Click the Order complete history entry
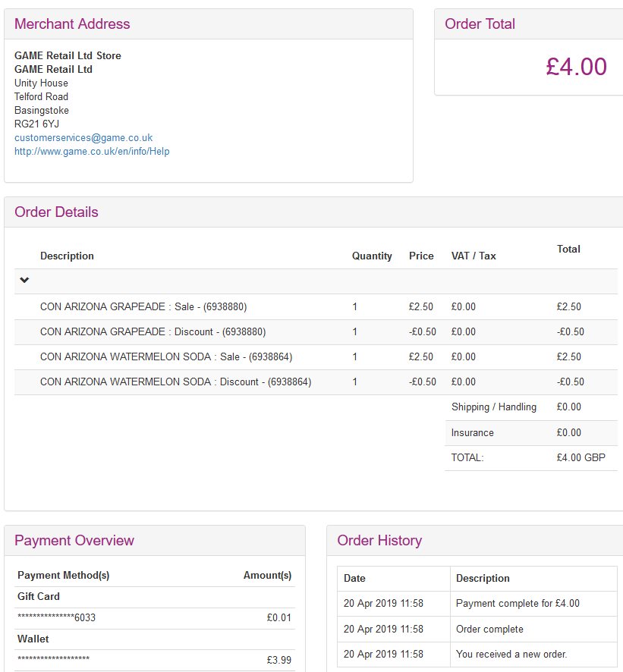 click(489, 629)
